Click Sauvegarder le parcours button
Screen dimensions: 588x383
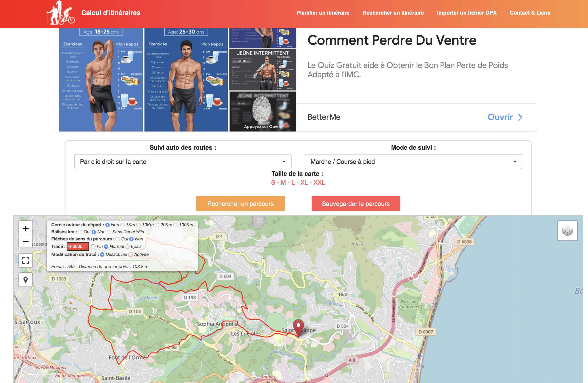click(356, 204)
